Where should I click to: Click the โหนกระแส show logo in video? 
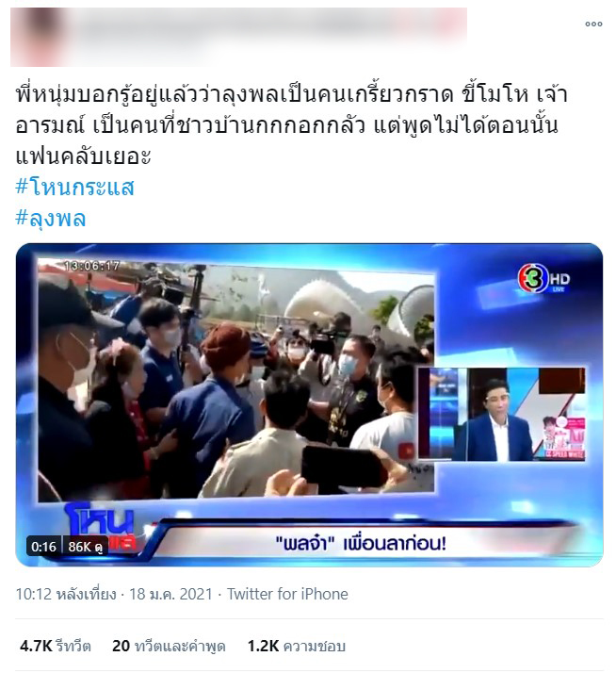pyautogui.click(x=102, y=528)
